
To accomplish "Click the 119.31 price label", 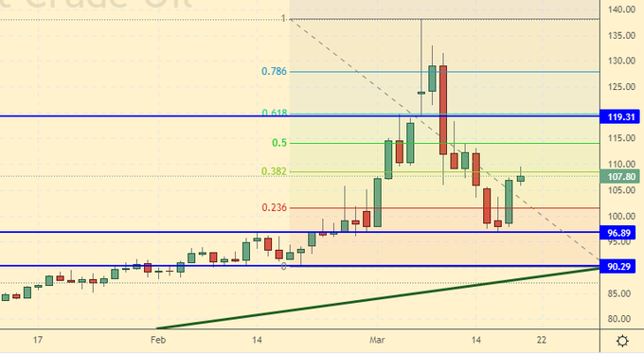I will [621, 117].
